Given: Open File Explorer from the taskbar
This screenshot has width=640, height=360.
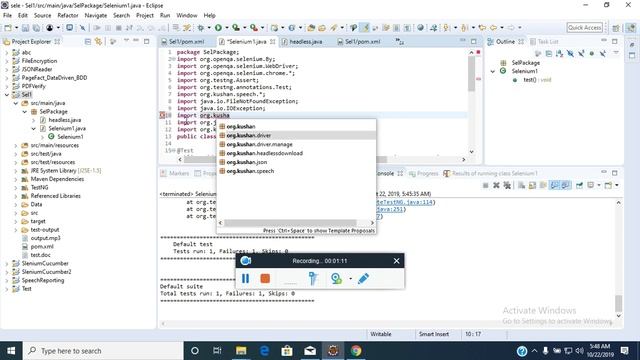Looking at the screenshot, I should (x=241, y=351).
